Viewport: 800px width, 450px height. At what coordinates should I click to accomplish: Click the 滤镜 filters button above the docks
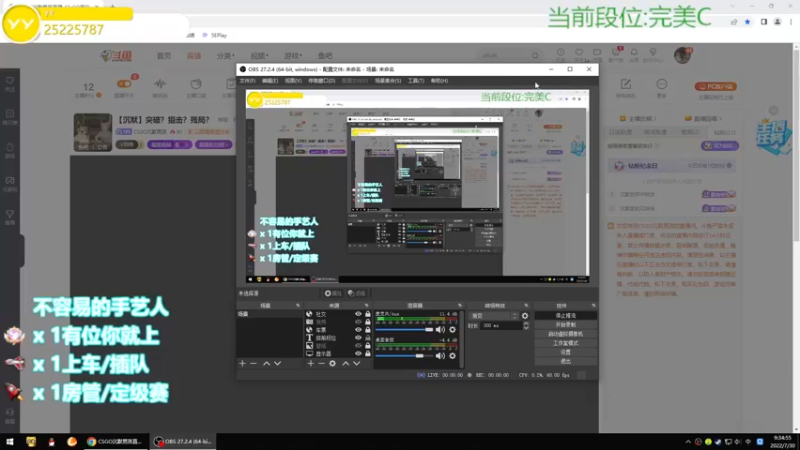click(x=357, y=293)
